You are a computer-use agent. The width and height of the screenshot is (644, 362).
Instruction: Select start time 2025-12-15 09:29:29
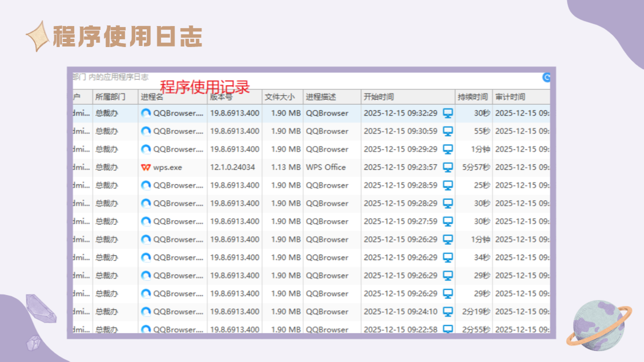click(400, 149)
